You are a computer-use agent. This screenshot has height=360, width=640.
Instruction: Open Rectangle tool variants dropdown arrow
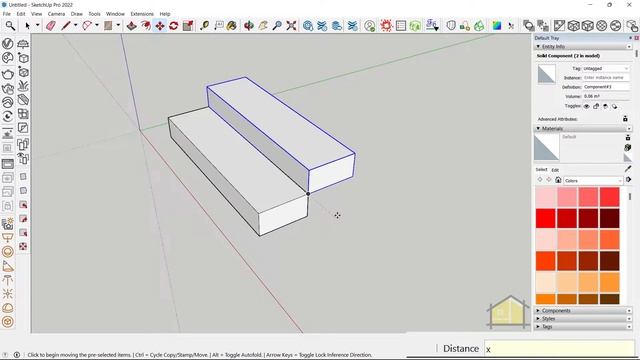click(x=118, y=25)
